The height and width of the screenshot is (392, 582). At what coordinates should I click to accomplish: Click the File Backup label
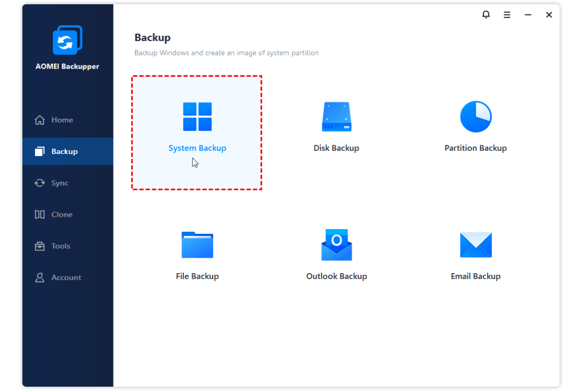(197, 276)
